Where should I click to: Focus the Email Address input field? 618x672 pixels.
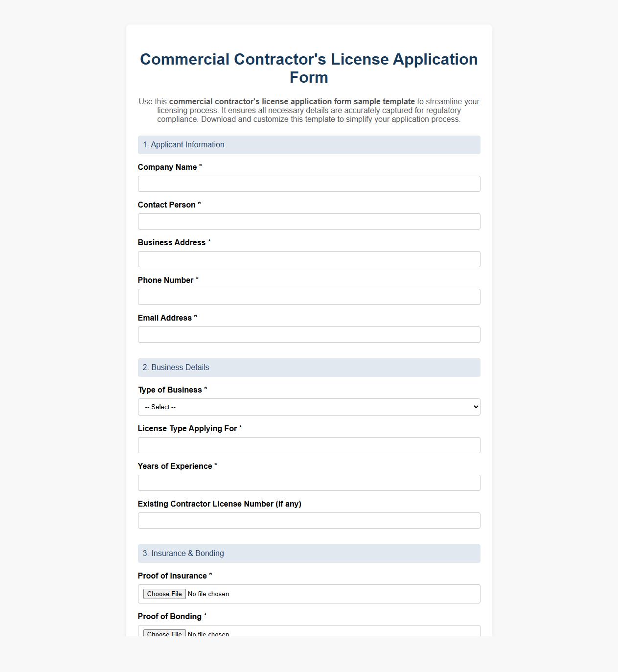[309, 334]
